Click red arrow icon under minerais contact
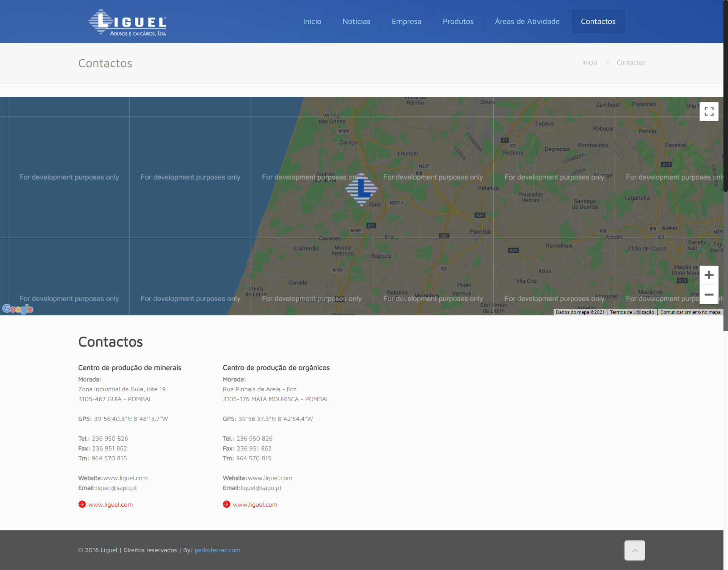728x570 pixels. 82,504
